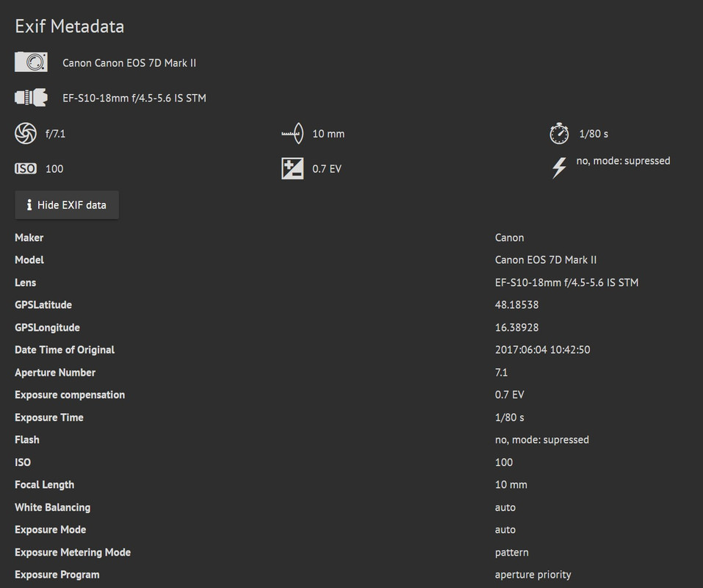Viewport: 703px width, 588px height.
Task: Click the Focal Length label
Action: pos(44,485)
